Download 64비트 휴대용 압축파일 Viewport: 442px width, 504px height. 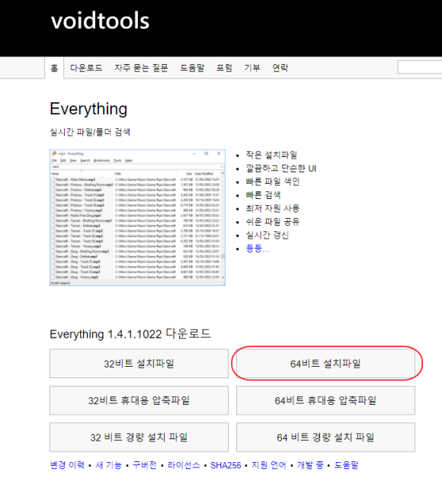click(x=325, y=400)
